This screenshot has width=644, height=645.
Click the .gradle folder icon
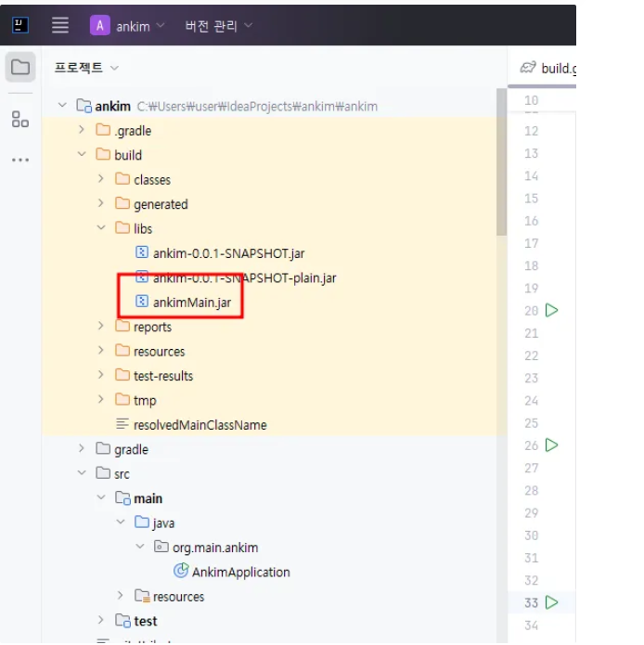tap(103, 130)
